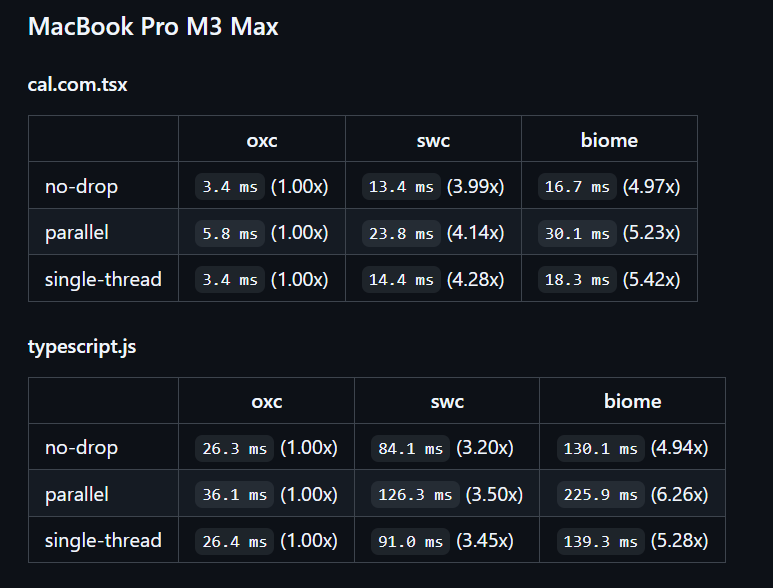
Task: Click the swc column header in typescript.js table
Action: click(447, 401)
